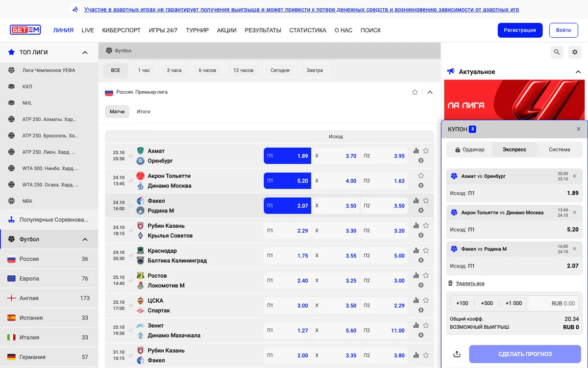Image resolution: width=588 pixels, height=368 pixels.
Task: Click the Регистрация button
Action: point(520,30)
